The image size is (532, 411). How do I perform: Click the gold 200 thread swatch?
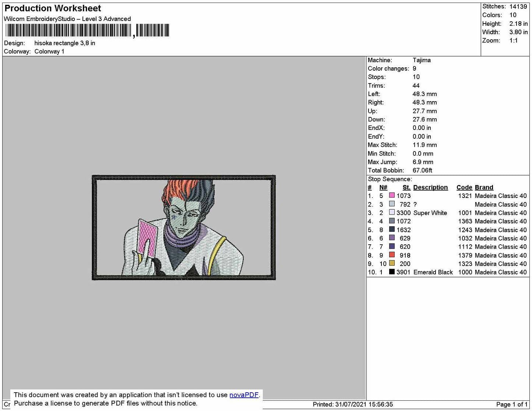[x=392, y=263]
